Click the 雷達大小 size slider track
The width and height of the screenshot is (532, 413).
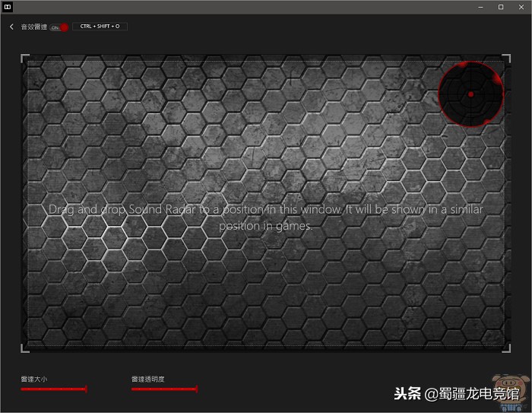53,389
